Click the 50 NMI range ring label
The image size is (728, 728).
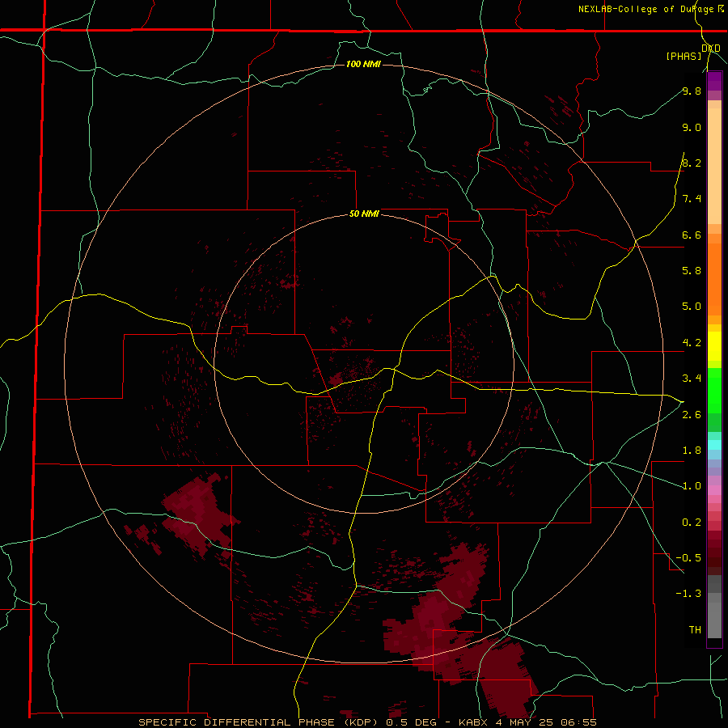pos(364,214)
